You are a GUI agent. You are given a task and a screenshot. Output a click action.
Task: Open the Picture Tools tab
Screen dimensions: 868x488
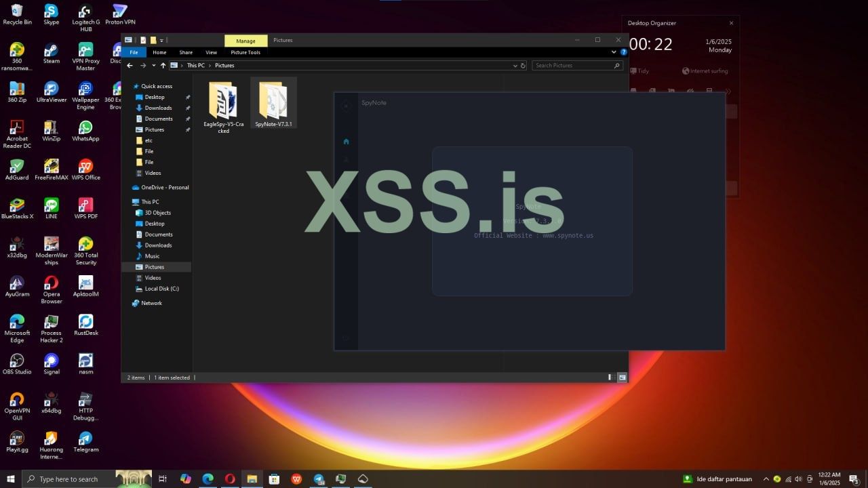click(x=245, y=52)
